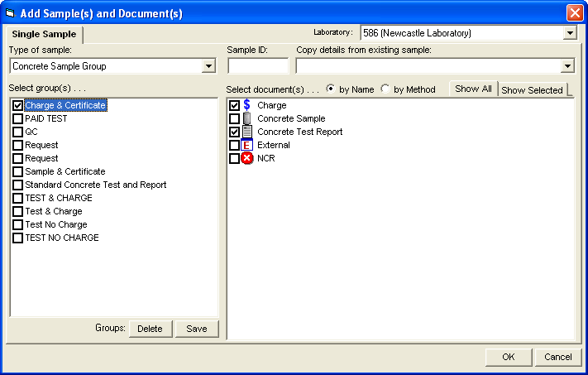Screen dimensions: 588x375
Task: Uncheck the Charge & Certificate group checkbox
Action: [17, 105]
